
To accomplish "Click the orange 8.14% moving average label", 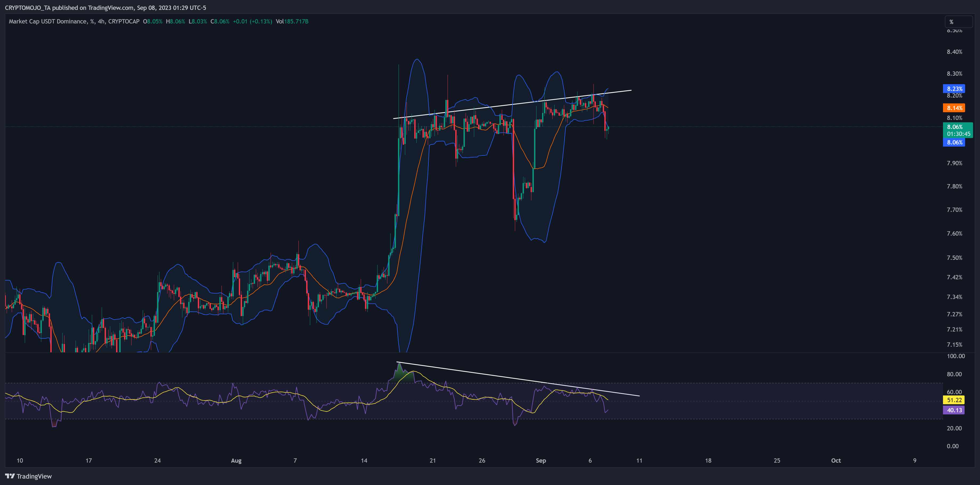I will 954,108.
